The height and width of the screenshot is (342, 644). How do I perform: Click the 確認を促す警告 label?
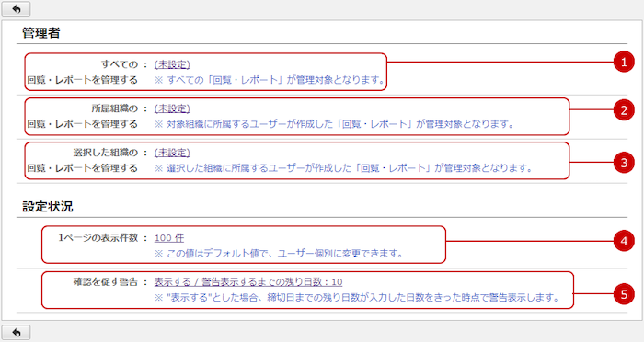click(x=106, y=281)
